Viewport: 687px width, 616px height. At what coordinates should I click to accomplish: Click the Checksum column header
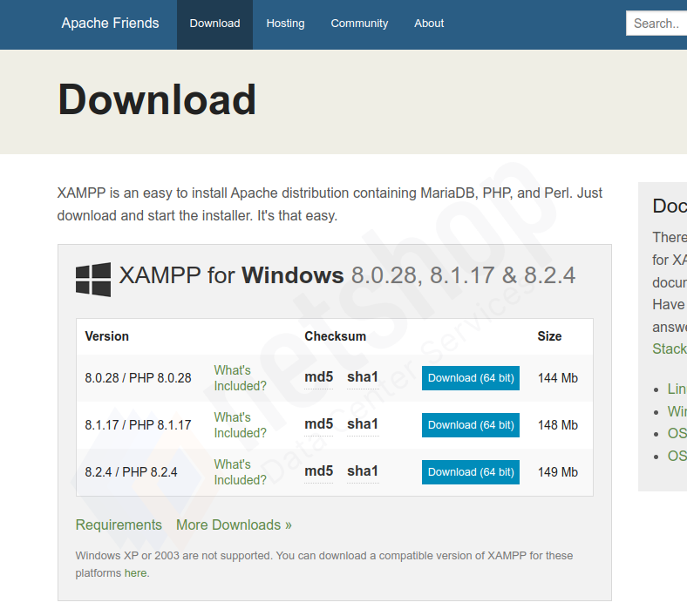(x=335, y=336)
